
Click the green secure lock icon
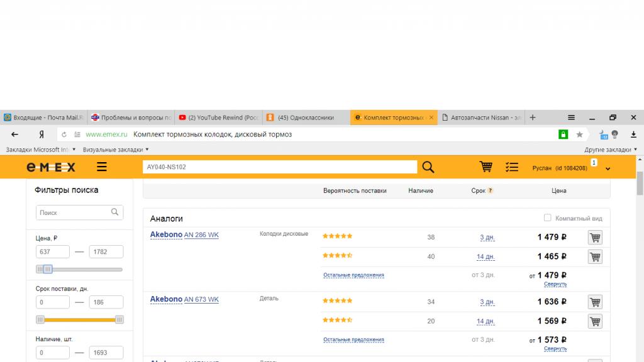pos(563,134)
